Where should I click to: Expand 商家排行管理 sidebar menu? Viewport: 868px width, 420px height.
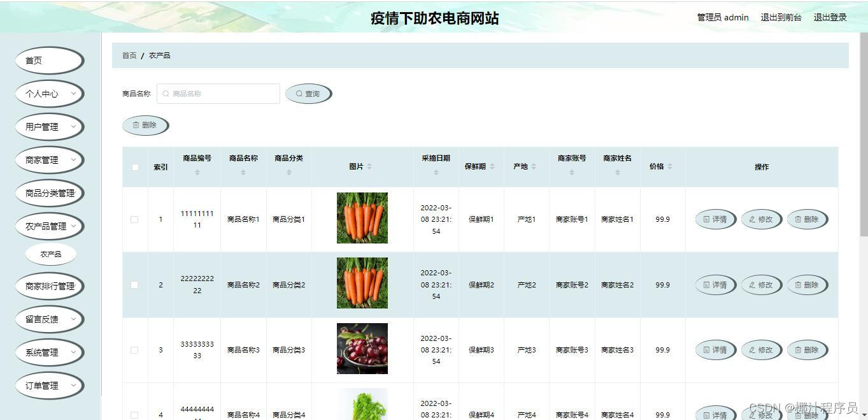(49, 286)
